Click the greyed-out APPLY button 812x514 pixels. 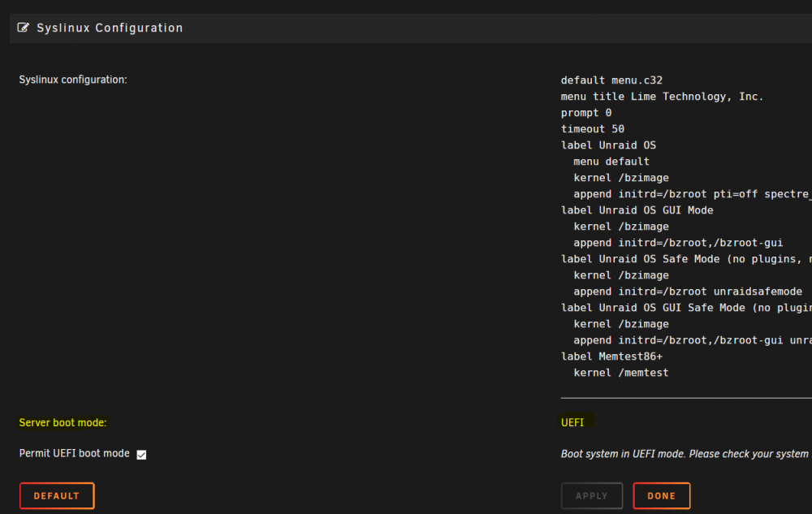pyautogui.click(x=592, y=496)
